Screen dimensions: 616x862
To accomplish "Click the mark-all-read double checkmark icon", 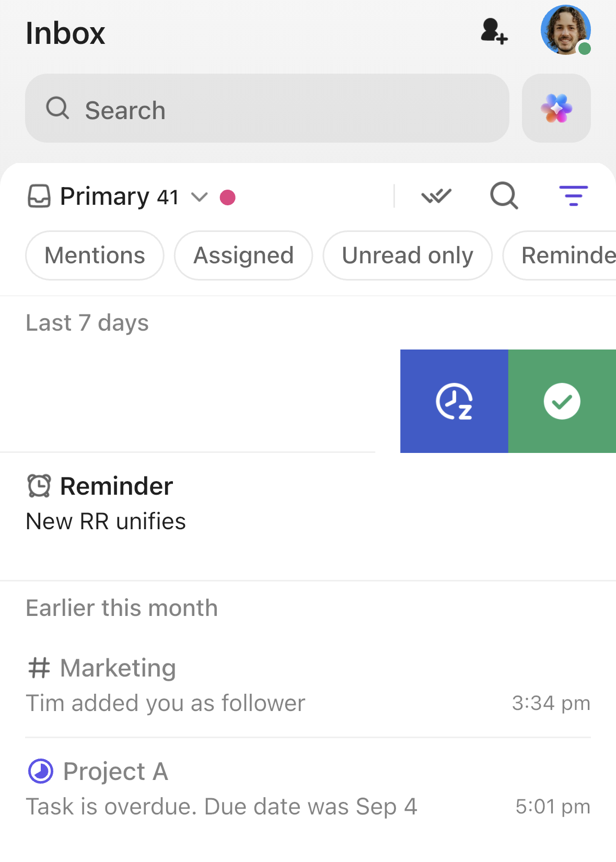I will 437,196.
